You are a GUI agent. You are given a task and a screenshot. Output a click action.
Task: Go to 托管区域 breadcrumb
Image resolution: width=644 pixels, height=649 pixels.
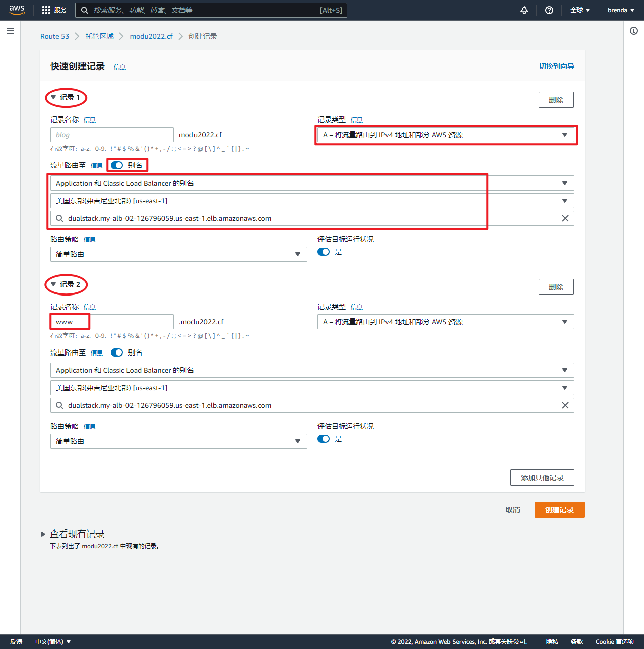pyautogui.click(x=100, y=36)
